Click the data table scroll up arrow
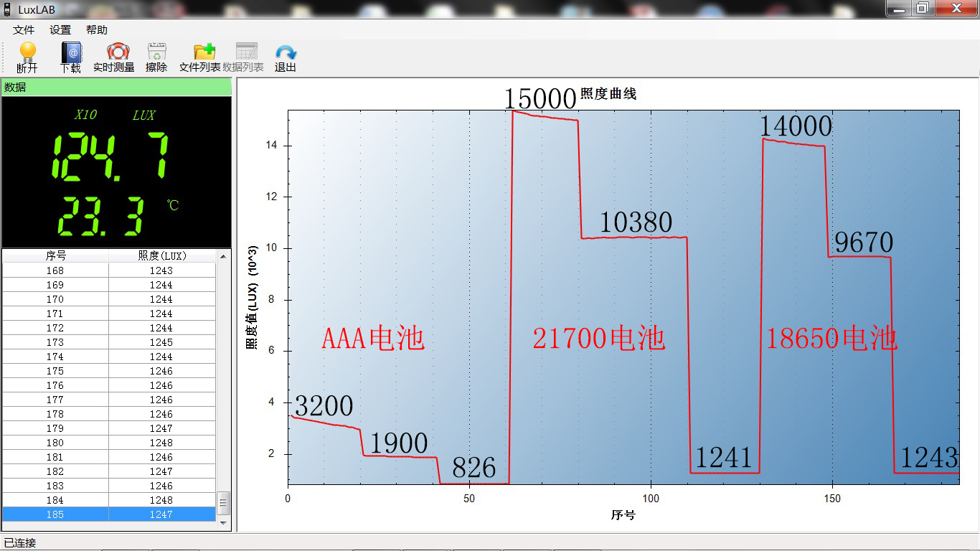Image resolution: width=980 pixels, height=551 pixels. 224,255
